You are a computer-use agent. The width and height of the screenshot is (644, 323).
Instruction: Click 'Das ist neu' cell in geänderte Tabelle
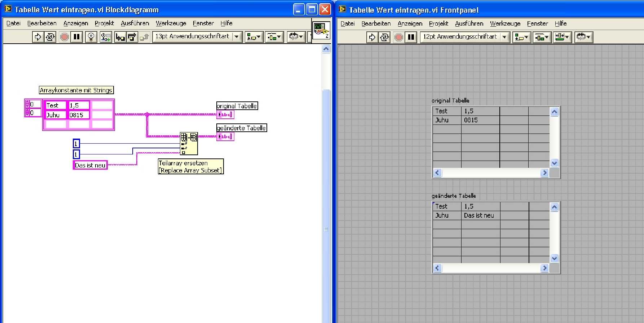(480, 215)
